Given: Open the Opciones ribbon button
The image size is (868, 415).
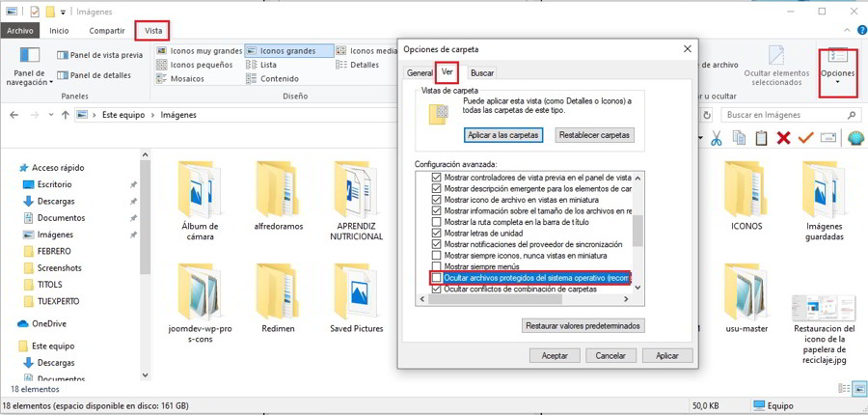Looking at the screenshot, I should point(836,73).
